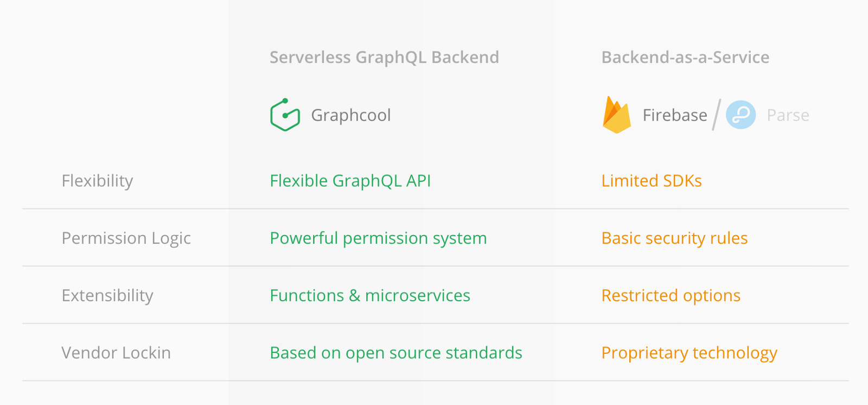Viewport: 868px width, 405px height.
Task: Click the Proprietary technology text
Action: [x=689, y=353]
